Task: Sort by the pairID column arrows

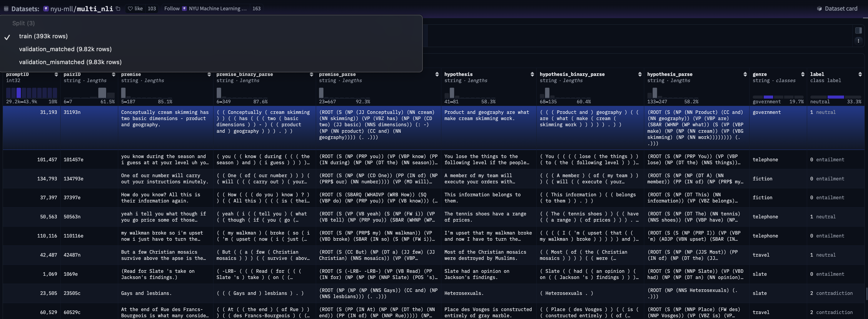Action: pyautogui.click(x=113, y=74)
